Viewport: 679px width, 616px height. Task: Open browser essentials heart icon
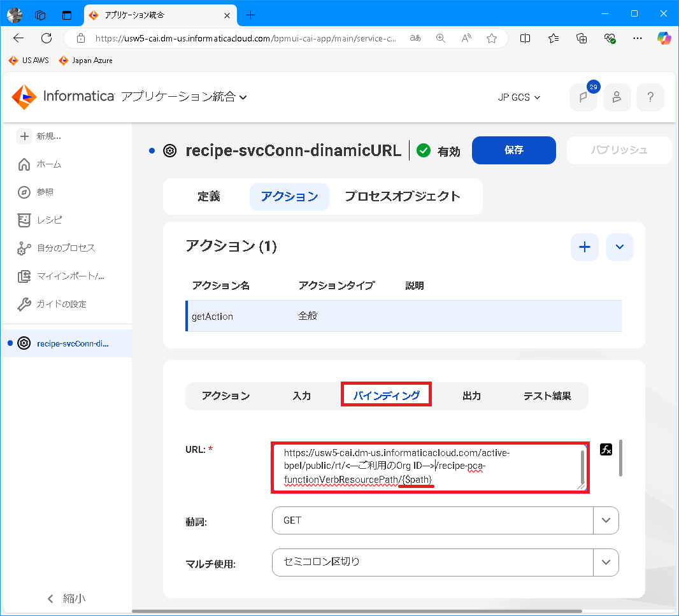(610, 38)
